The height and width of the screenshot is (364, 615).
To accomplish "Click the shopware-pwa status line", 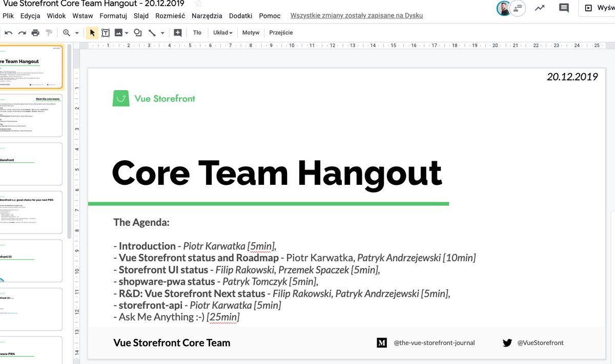I will 216,282.
